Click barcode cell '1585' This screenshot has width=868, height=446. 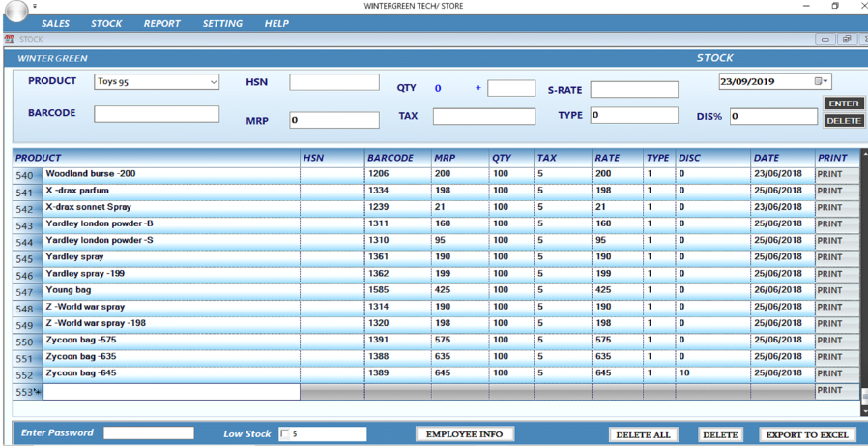point(397,290)
